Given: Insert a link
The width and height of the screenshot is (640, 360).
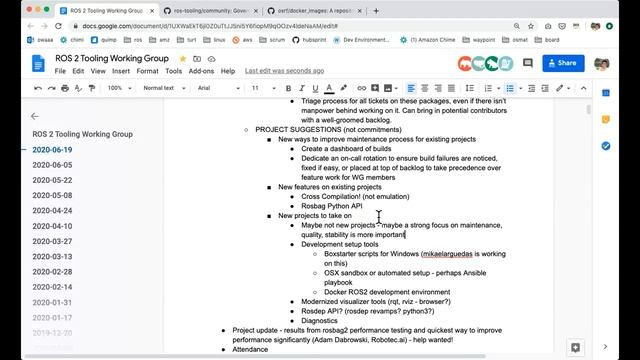Looking at the screenshot, I should [361, 88].
